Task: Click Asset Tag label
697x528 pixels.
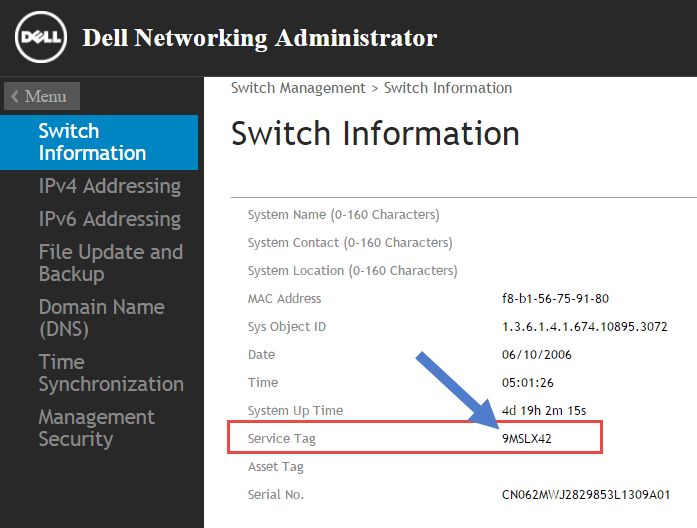Action: coord(276,467)
